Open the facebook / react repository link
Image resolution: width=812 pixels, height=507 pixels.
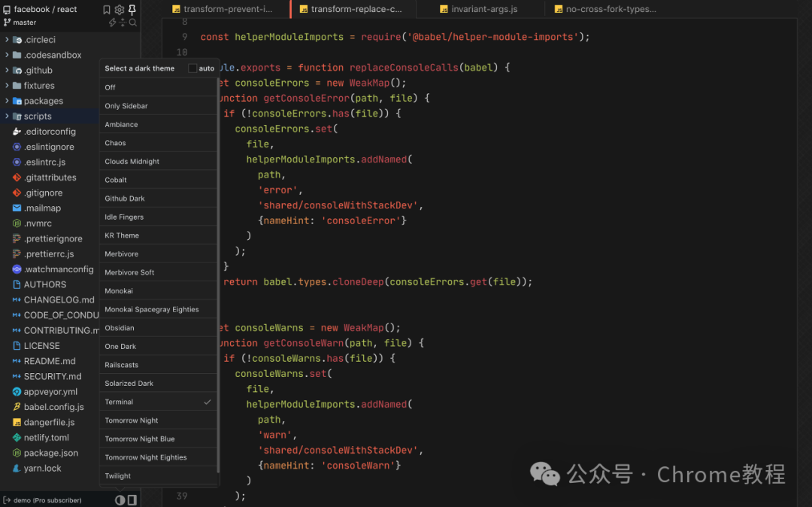coord(46,9)
